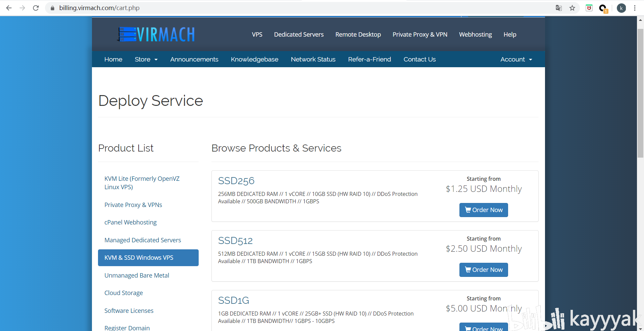This screenshot has width=644, height=331.
Task: Order Now for SSD256 plan
Action: tap(484, 210)
